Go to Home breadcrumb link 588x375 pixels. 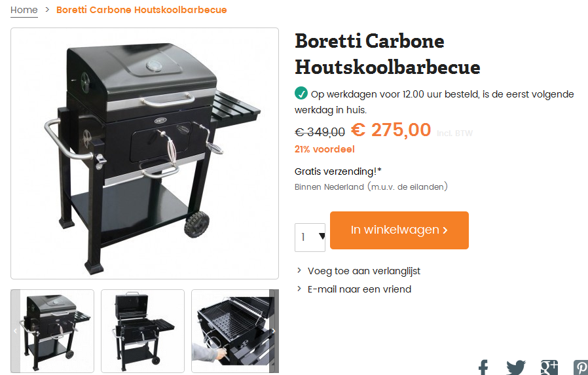[24, 10]
